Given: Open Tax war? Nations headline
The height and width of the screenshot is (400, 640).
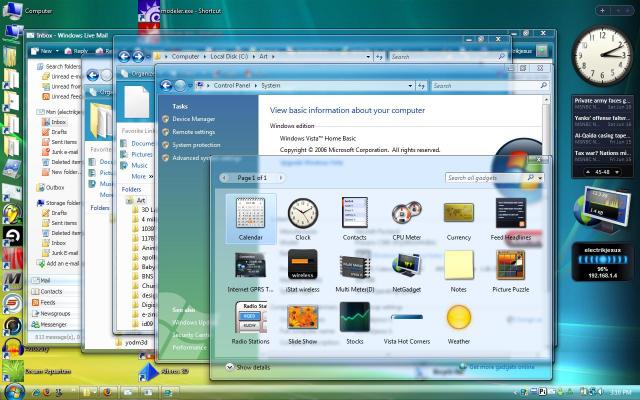Looking at the screenshot, I should tap(602, 156).
